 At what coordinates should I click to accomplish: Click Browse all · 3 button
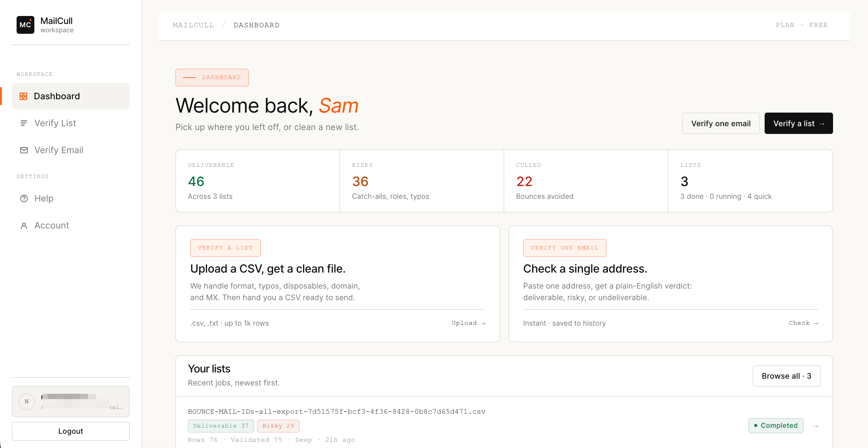787,375
